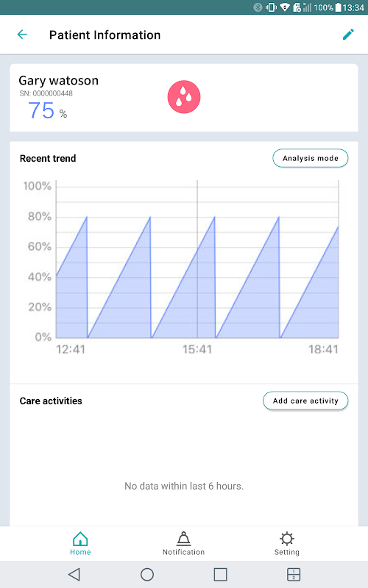Tap the Android recent apps square

coord(220,574)
